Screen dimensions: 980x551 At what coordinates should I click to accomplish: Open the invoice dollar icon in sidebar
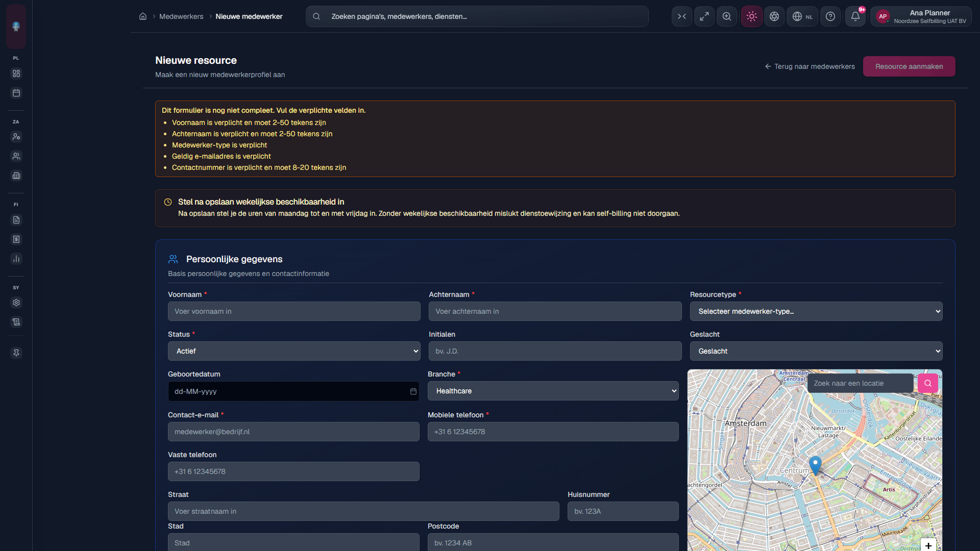coord(16,239)
